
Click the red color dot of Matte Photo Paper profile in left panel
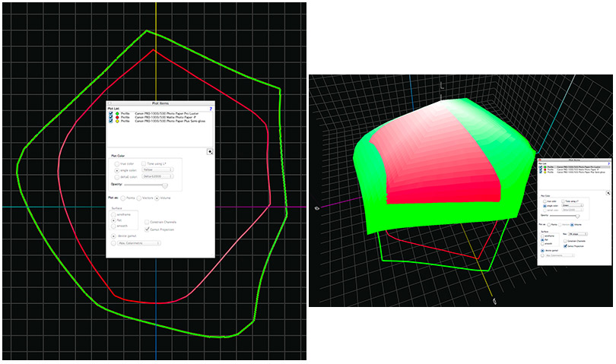[x=117, y=117]
